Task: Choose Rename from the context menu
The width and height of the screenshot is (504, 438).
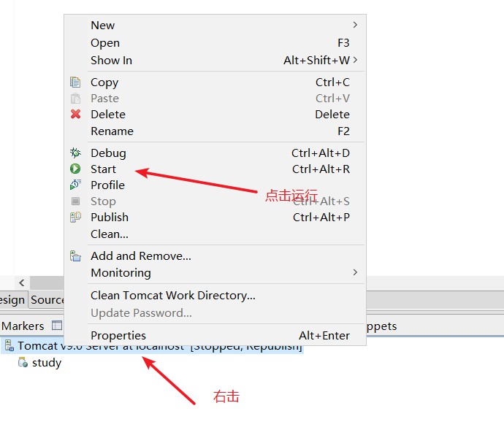Action: click(x=215, y=131)
